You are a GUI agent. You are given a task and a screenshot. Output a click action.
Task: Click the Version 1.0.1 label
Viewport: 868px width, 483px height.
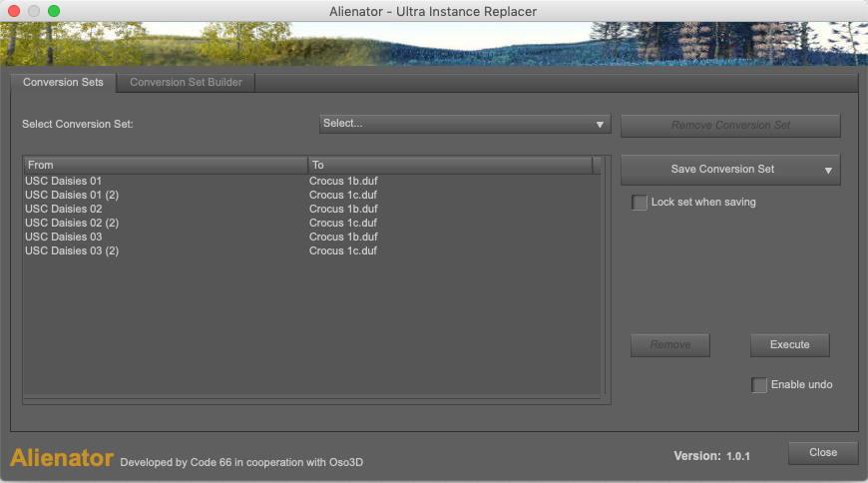coord(712,456)
